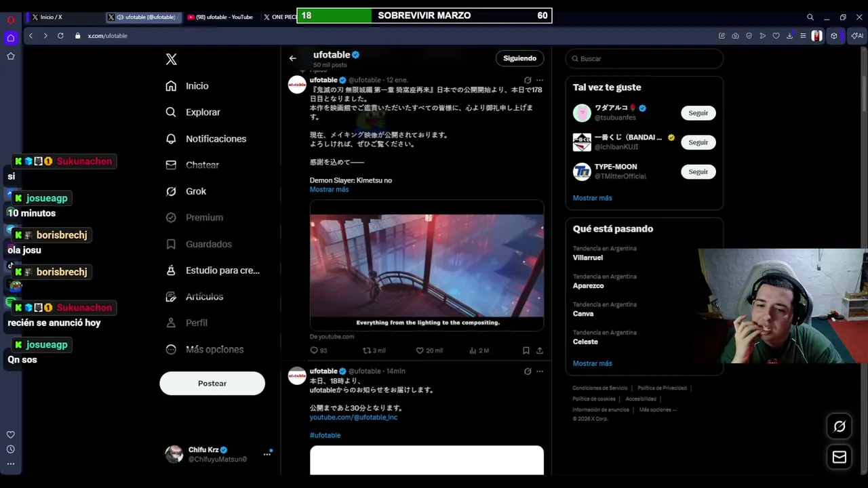The height and width of the screenshot is (488, 868).
Task: View analytics showing 2 M views
Action: pos(479,350)
